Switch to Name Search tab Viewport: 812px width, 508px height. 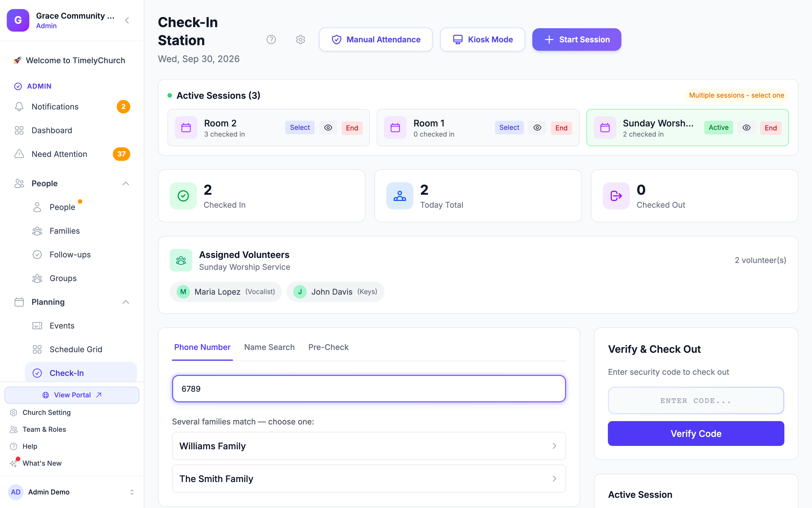[270, 347]
